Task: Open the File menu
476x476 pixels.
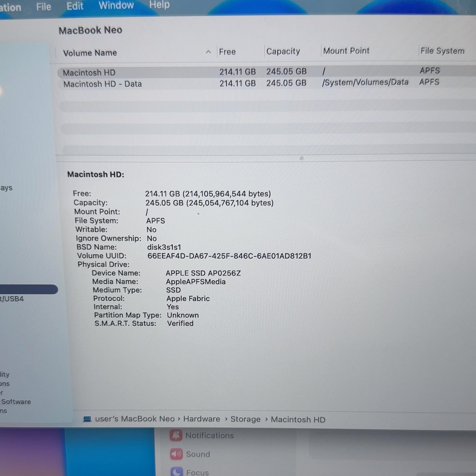Action: 44,7
